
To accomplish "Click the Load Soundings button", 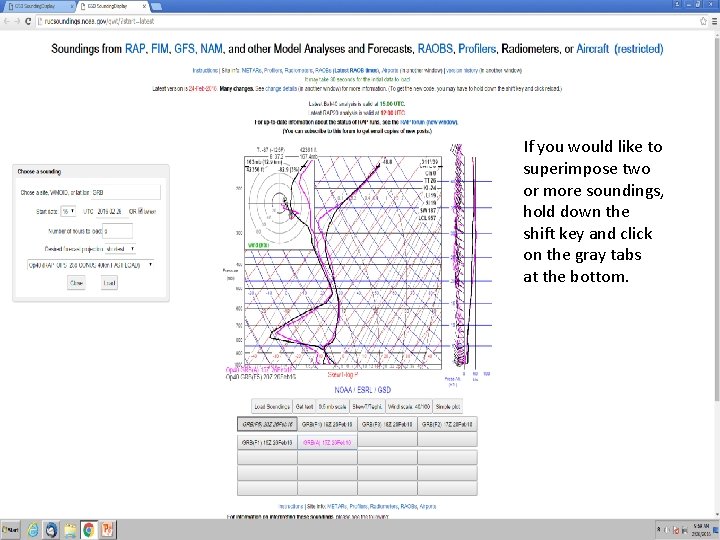I will [x=272, y=406].
